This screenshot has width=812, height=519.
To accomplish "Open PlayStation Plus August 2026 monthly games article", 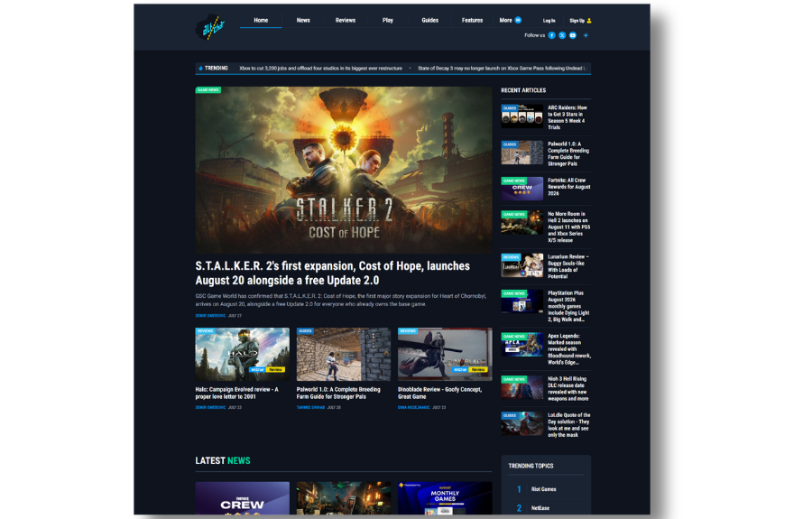I will click(568, 306).
